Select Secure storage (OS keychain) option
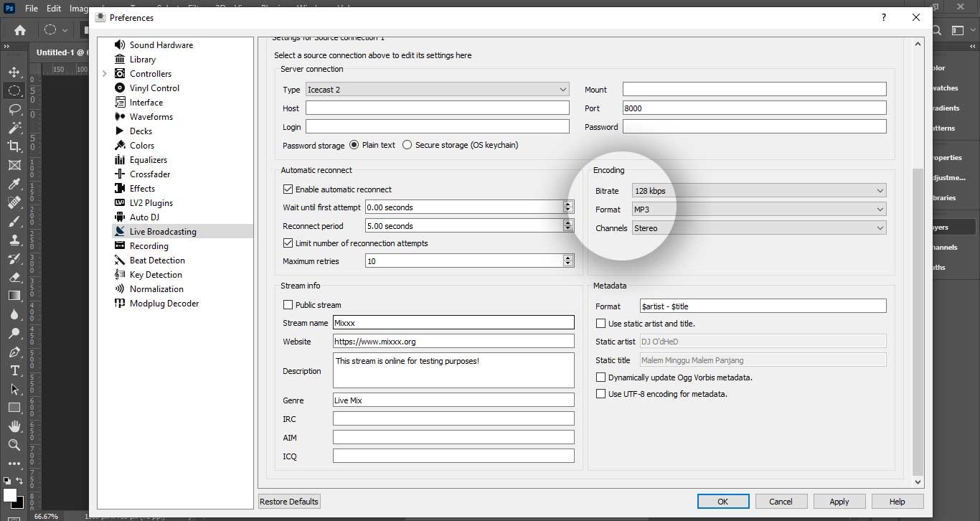Image resolution: width=980 pixels, height=521 pixels. 407,145
